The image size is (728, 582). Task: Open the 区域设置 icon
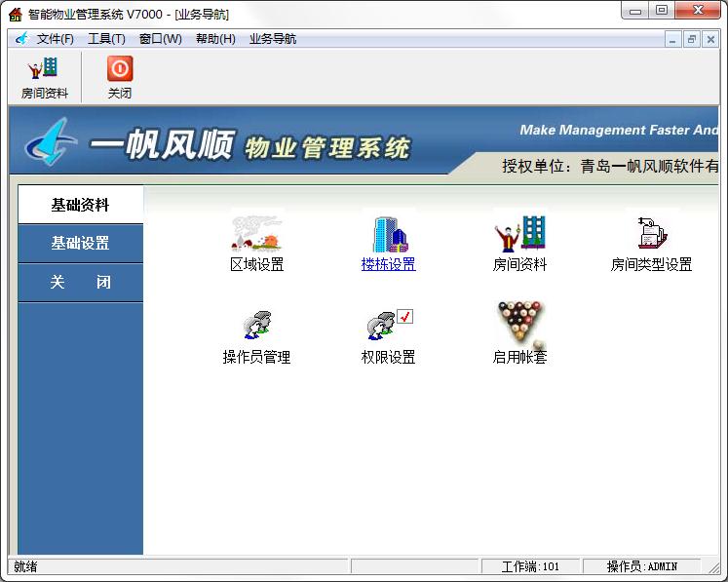[x=256, y=233]
